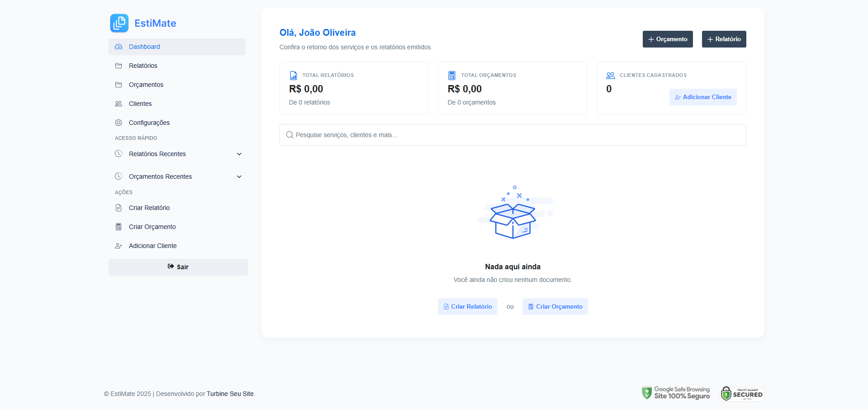Click the Total Relatórios chart icon
This screenshot has width=868, height=410.
(x=294, y=76)
